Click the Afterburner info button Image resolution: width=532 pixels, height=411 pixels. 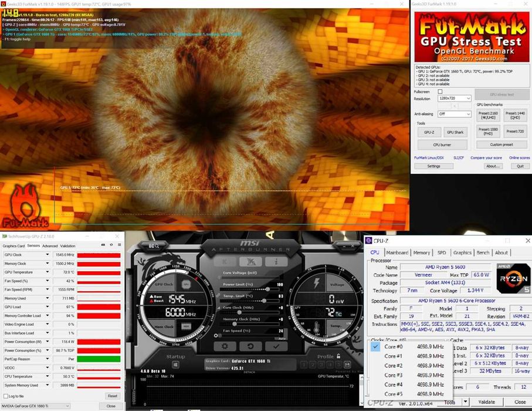tap(276, 261)
